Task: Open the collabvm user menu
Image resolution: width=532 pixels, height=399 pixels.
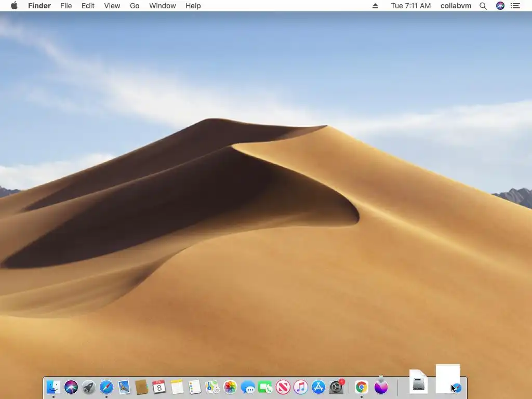Action: pos(456,6)
